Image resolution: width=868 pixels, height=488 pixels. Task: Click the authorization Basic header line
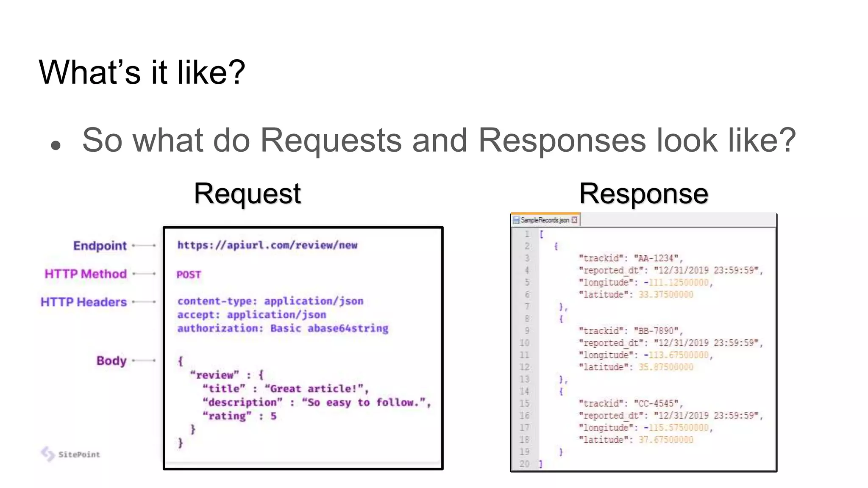(x=282, y=328)
